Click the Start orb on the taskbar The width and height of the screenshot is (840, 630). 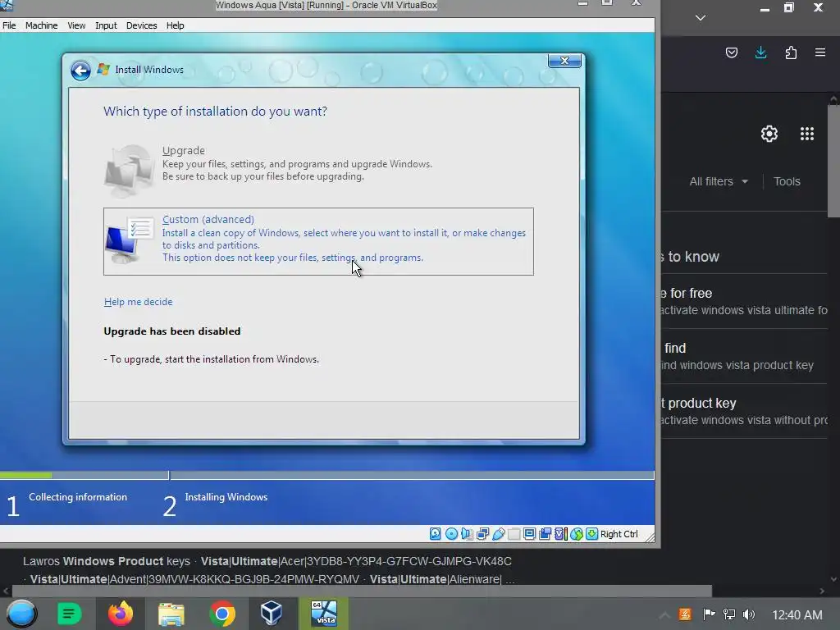(21, 614)
